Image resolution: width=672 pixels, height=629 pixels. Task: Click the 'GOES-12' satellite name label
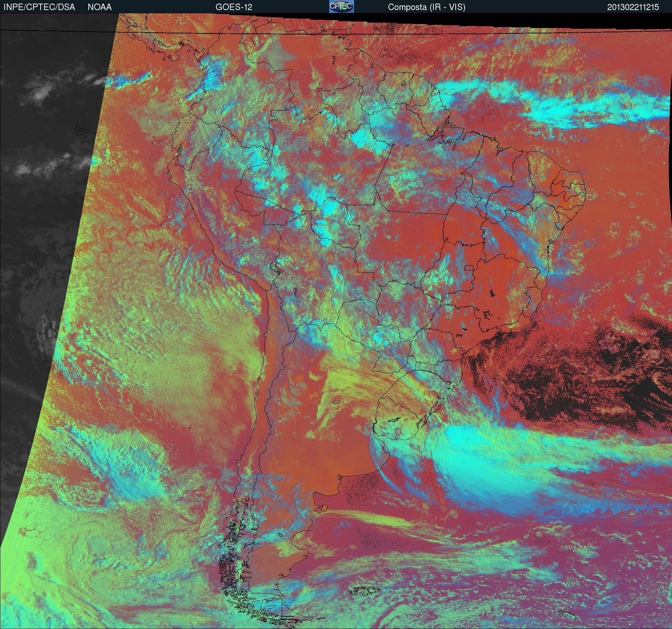point(234,7)
